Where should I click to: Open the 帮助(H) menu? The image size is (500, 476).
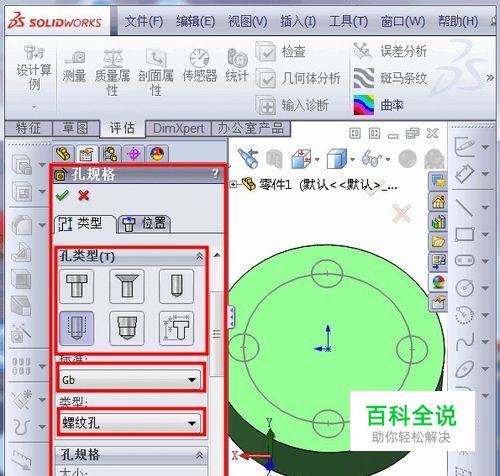pyautogui.click(x=458, y=22)
